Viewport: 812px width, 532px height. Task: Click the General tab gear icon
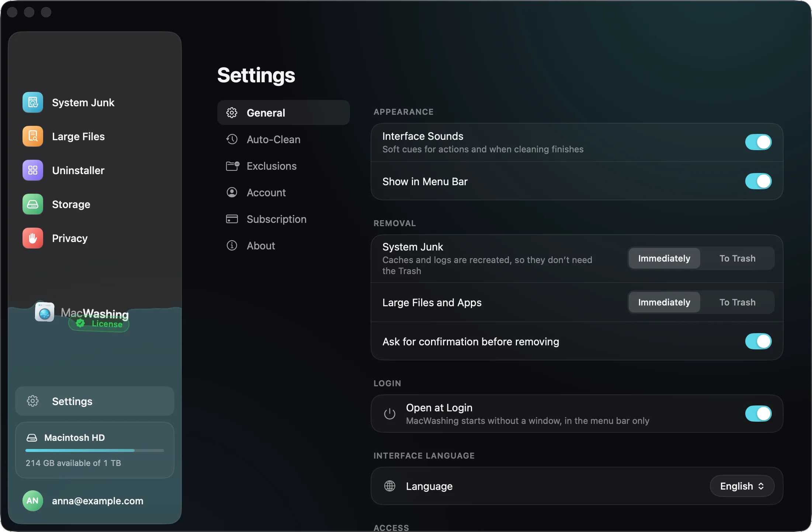click(x=232, y=113)
